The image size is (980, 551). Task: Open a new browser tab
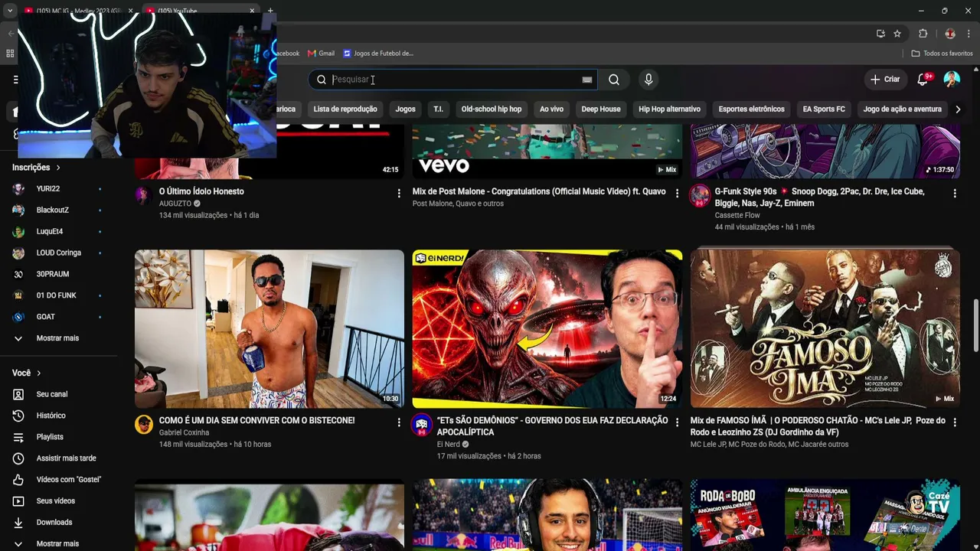click(x=270, y=11)
